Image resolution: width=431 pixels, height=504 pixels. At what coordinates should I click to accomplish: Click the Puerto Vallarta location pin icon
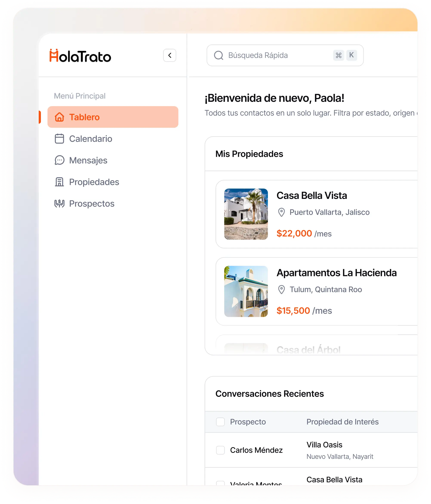pos(282,212)
